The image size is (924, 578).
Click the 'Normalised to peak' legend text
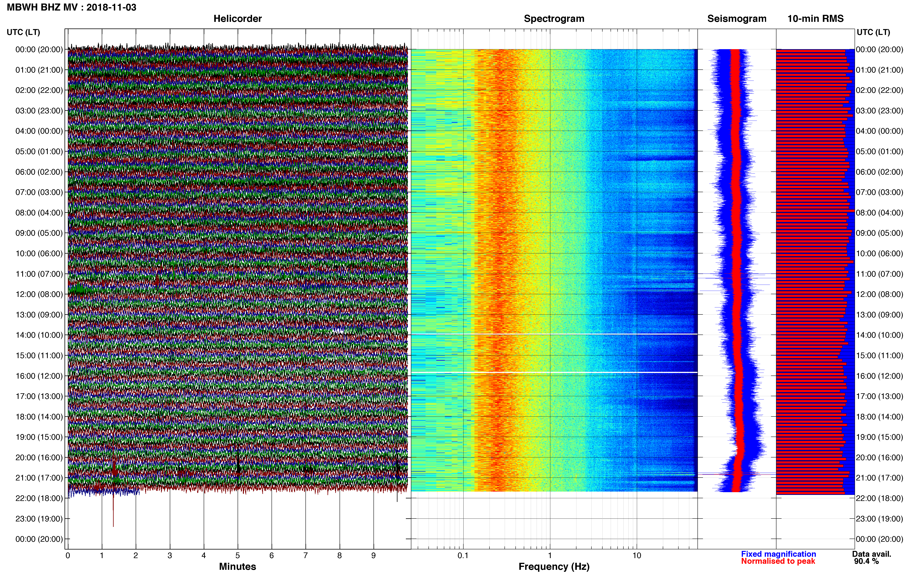click(x=778, y=561)
